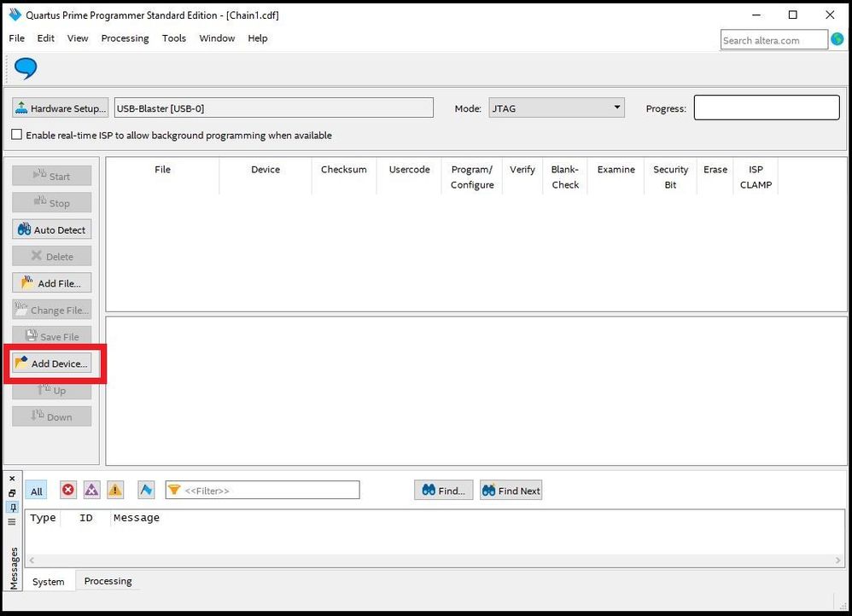Image resolution: width=852 pixels, height=616 pixels.
Task: Open the View menu
Action: tap(78, 38)
